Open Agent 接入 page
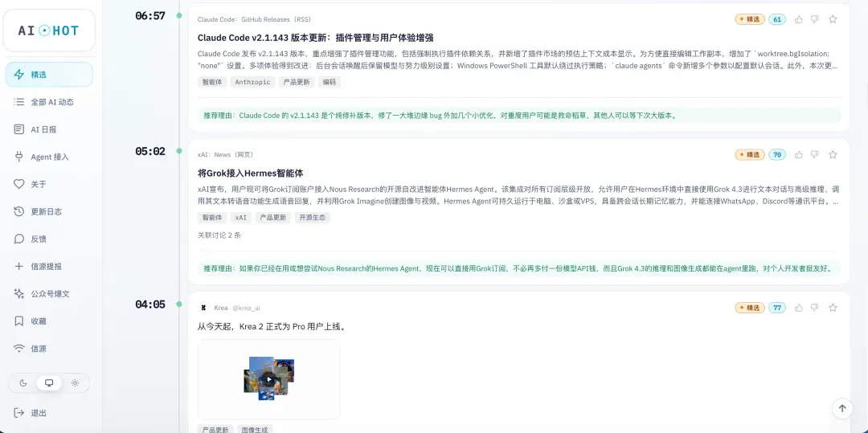Image resolution: width=868 pixels, height=433 pixels. tap(49, 157)
